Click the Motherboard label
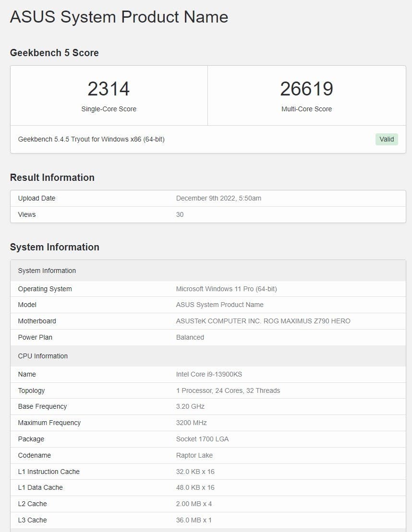The height and width of the screenshot is (532, 412). [x=37, y=321]
